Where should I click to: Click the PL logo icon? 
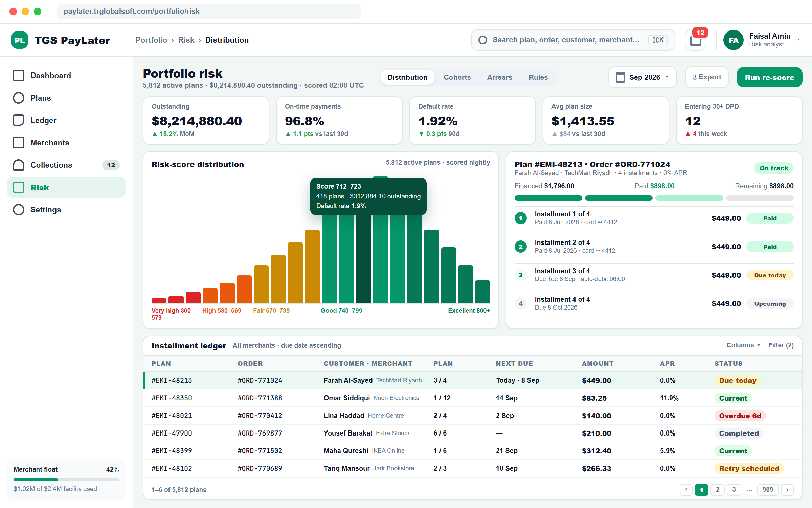pos(20,40)
